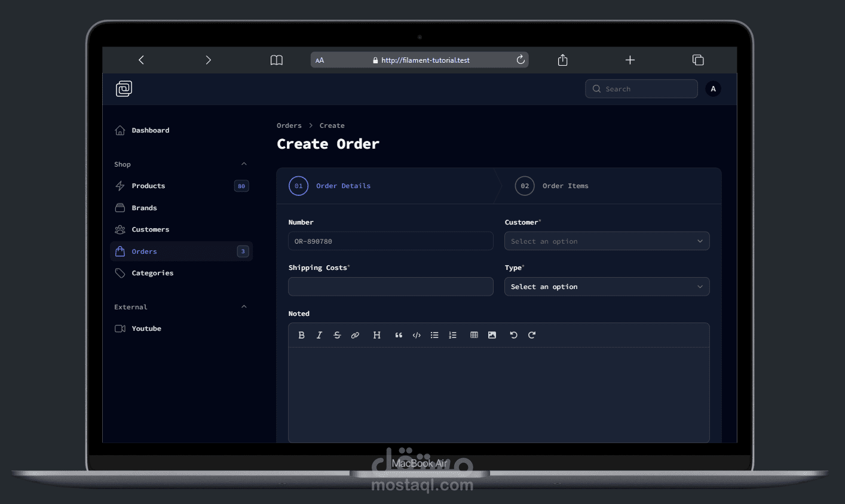Click redo in Noted editor

click(x=532, y=335)
